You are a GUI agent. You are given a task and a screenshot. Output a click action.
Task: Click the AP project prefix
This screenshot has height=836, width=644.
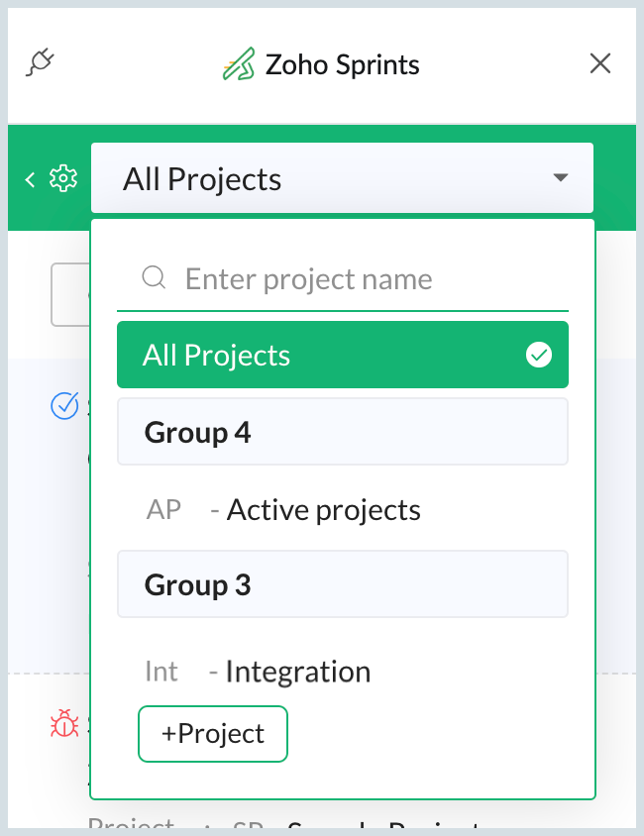163,510
